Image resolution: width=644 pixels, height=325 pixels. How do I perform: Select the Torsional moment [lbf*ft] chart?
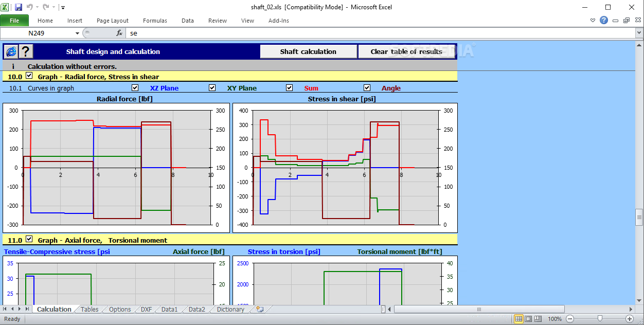click(345, 280)
